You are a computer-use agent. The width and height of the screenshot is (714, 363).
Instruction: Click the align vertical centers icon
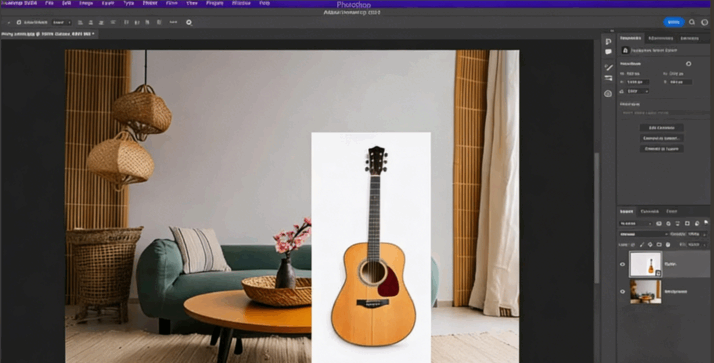click(137, 22)
